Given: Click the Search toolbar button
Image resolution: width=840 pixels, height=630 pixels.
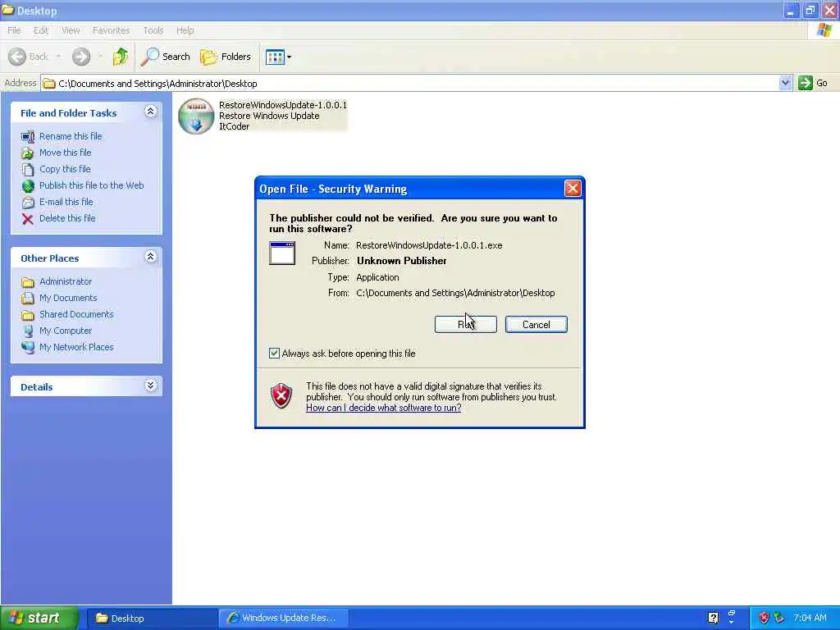Looking at the screenshot, I should [x=165, y=57].
